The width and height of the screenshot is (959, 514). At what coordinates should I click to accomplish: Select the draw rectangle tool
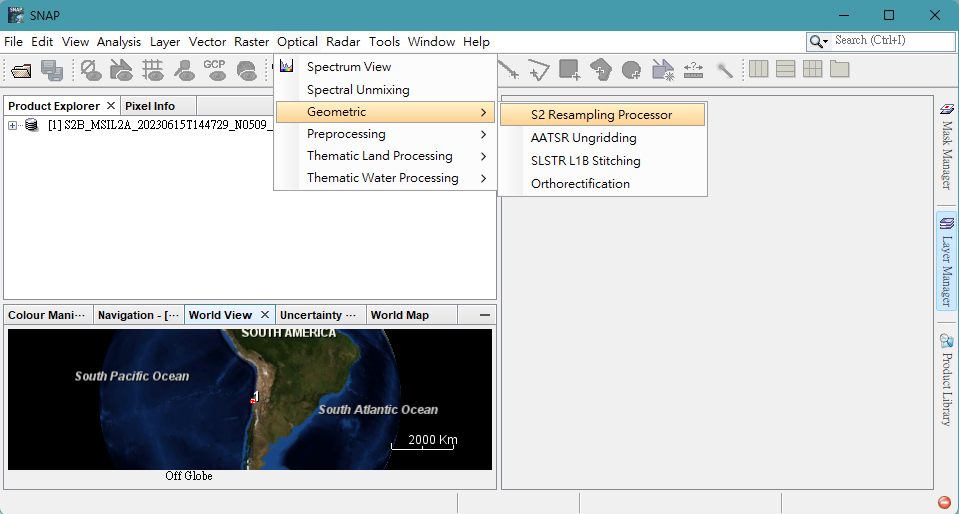(x=569, y=70)
